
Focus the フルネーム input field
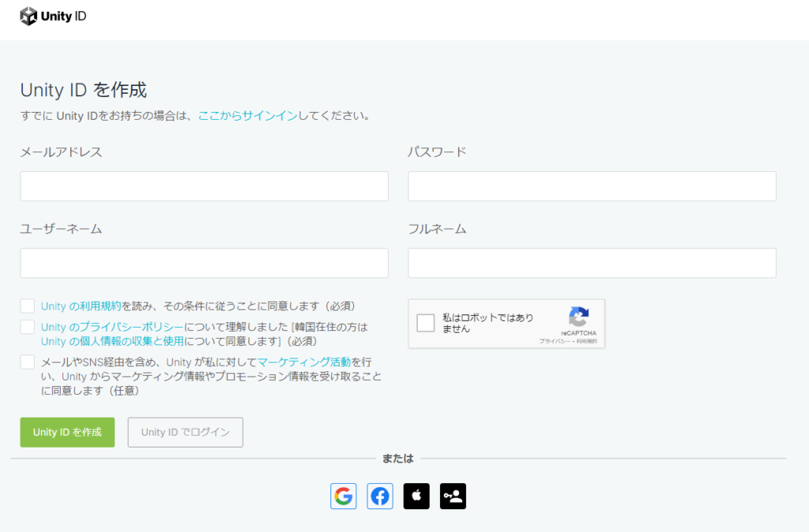pos(593,263)
